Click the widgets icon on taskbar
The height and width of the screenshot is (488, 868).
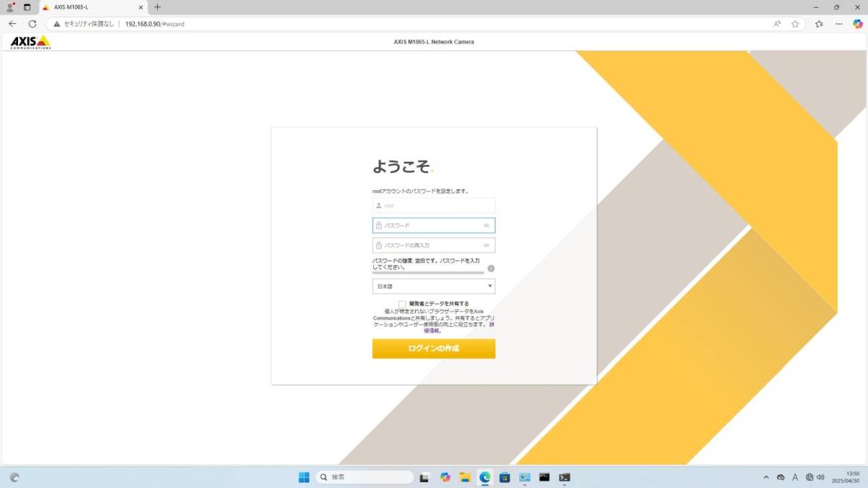click(14, 477)
